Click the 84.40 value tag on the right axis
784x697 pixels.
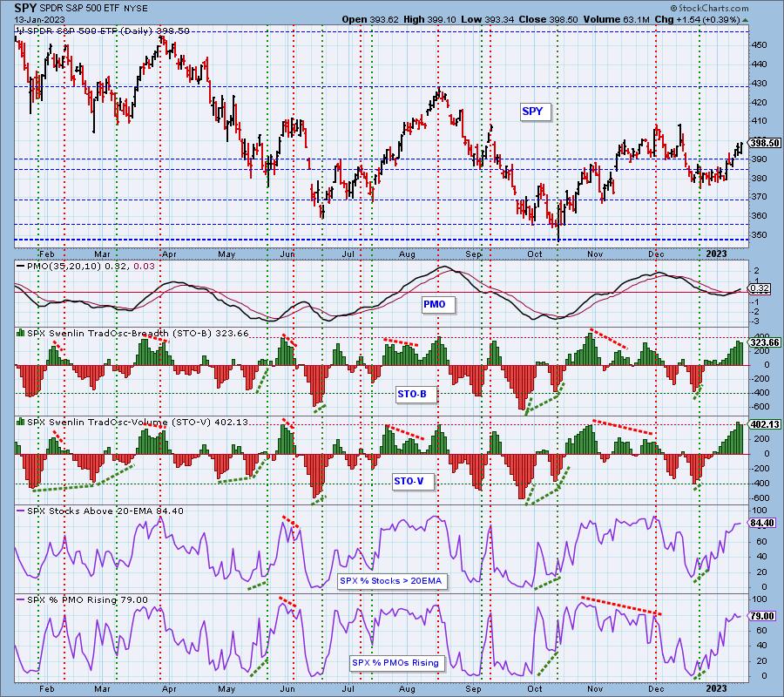click(x=762, y=523)
